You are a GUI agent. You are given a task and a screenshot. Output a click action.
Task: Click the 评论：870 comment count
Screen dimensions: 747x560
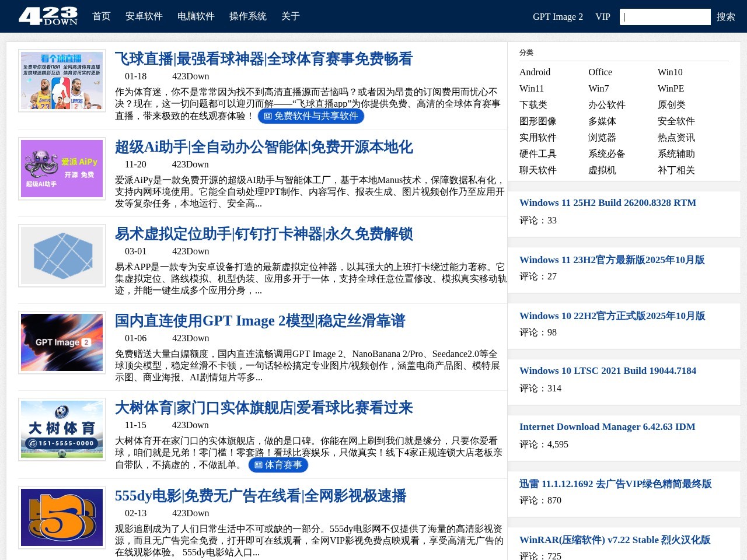pyautogui.click(x=540, y=501)
